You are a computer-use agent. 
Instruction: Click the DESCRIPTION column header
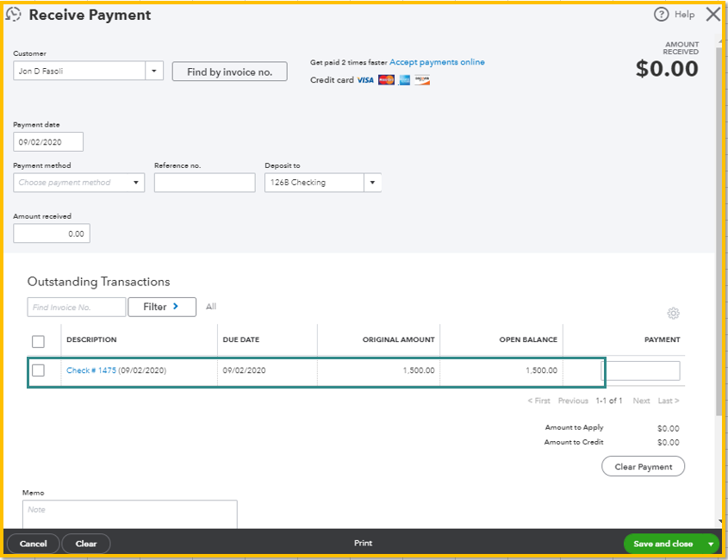pos(91,339)
